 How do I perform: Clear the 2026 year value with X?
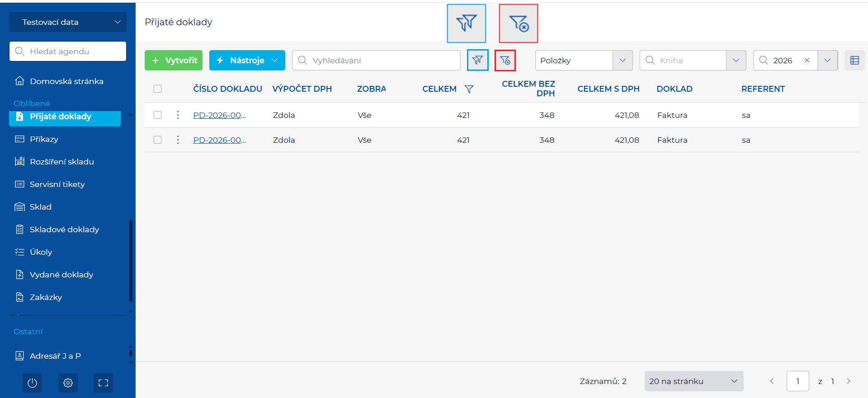pos(807,60)
